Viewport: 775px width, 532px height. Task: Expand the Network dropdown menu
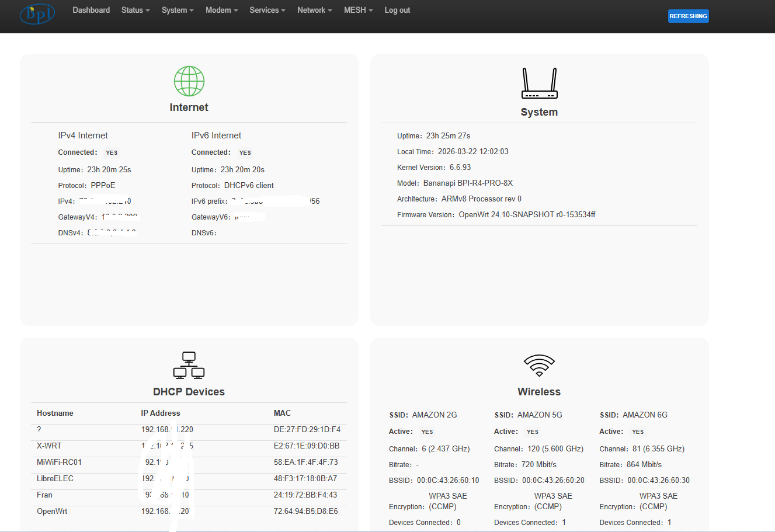pos(314,11)
